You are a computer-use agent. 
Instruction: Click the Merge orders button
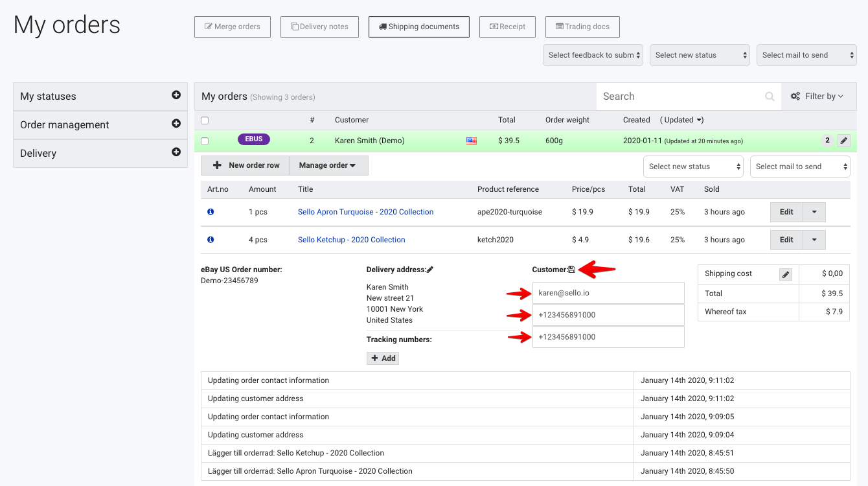(x=233, y=27)
